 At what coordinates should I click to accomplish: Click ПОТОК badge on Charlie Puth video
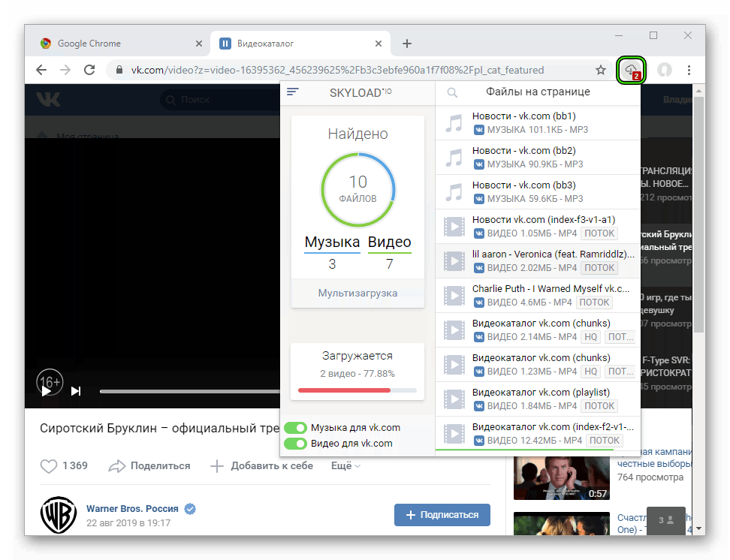[x=594, y=302]
